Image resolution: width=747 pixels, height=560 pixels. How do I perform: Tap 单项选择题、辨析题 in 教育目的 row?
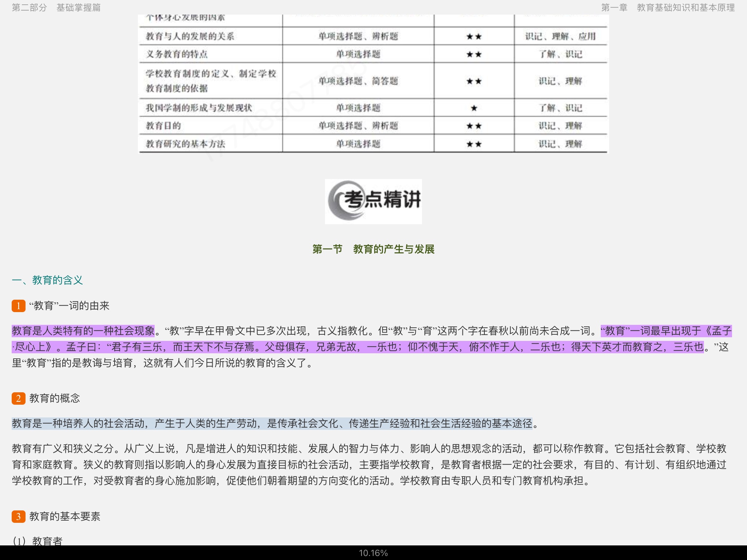point(358,126)
